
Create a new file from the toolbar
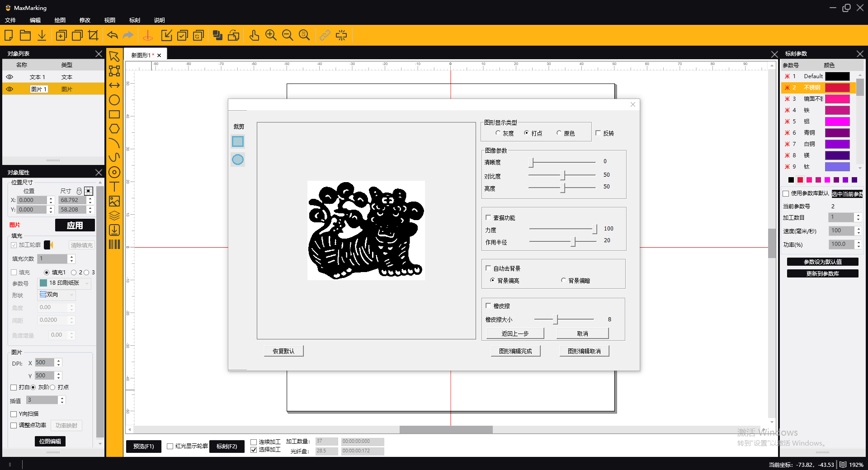pos(9,35)
